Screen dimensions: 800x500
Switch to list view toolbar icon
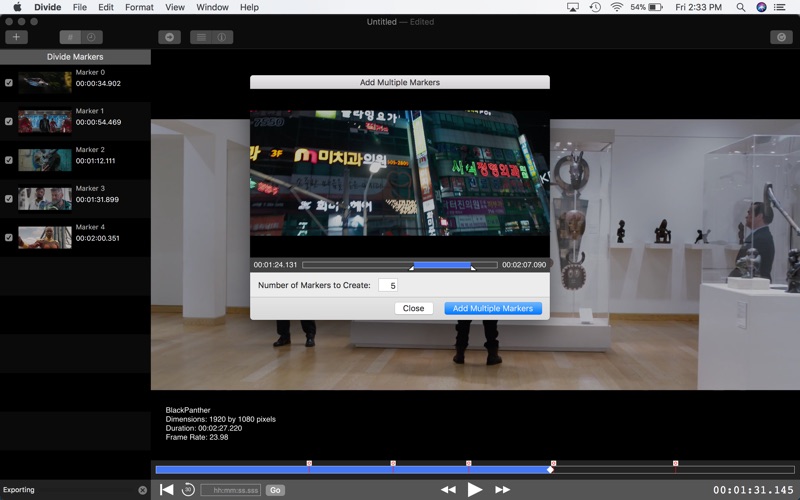click(x=201, y=37)
